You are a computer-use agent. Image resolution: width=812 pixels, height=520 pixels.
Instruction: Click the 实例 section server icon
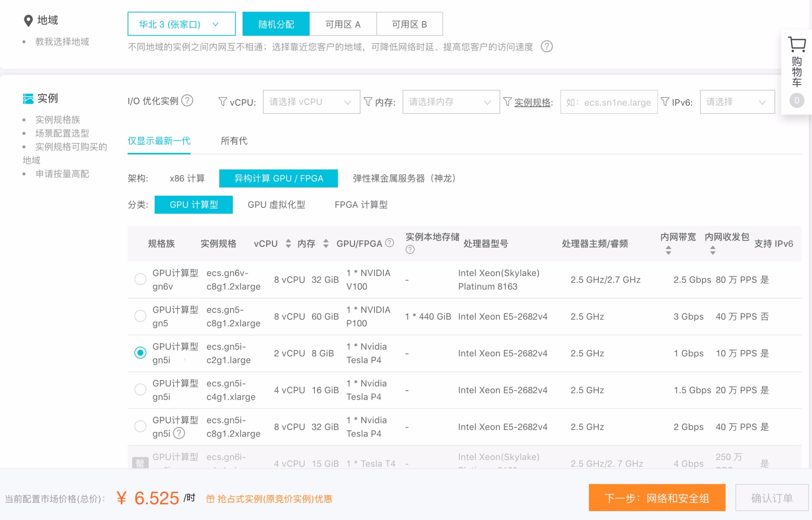coord(28,99)
